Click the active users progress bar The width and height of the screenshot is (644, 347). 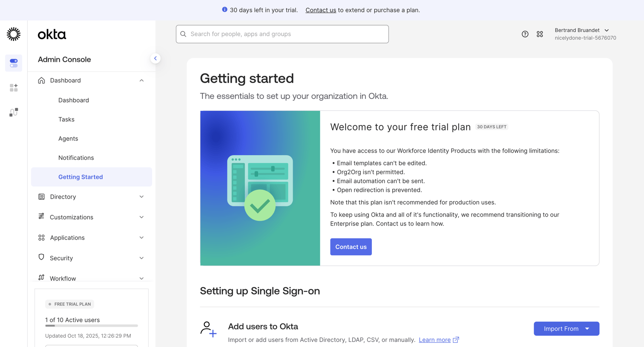tap(92, 326)
